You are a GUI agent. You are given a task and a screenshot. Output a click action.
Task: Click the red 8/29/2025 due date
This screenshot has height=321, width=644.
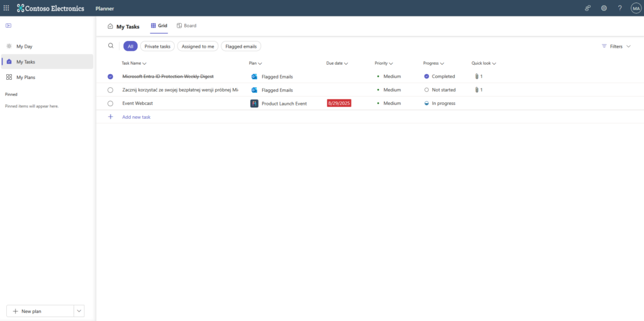pos(339,104)
